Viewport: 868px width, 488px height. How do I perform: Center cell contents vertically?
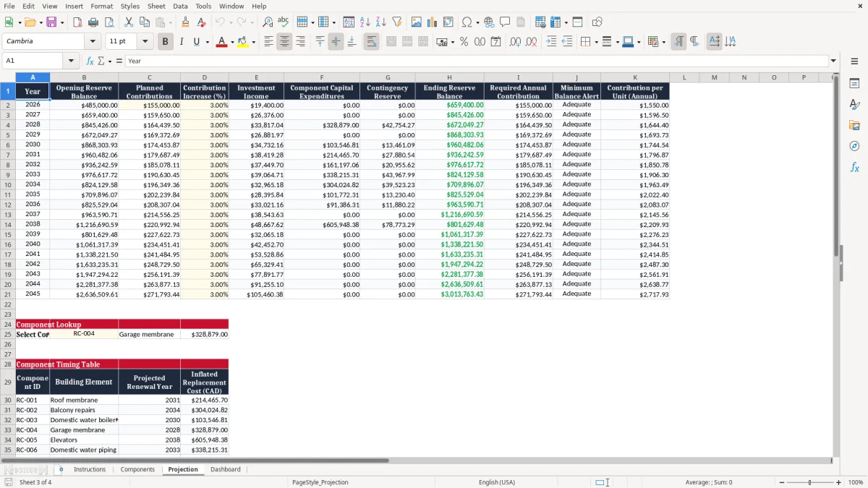tap(336, 42)
